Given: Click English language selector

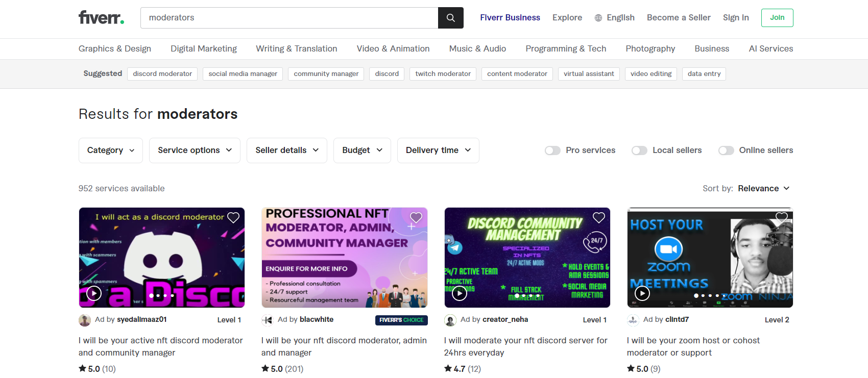Looking at the screenshot, I should tap(615, 18).
